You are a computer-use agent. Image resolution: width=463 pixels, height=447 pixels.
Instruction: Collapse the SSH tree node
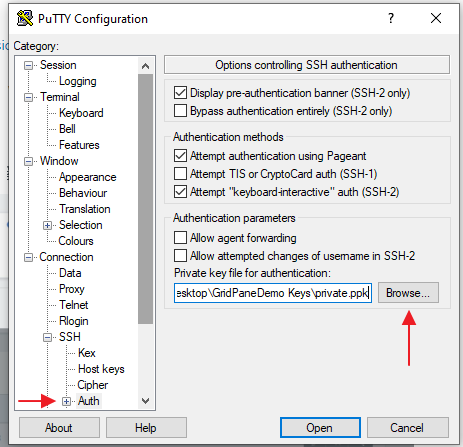(47, 337)
